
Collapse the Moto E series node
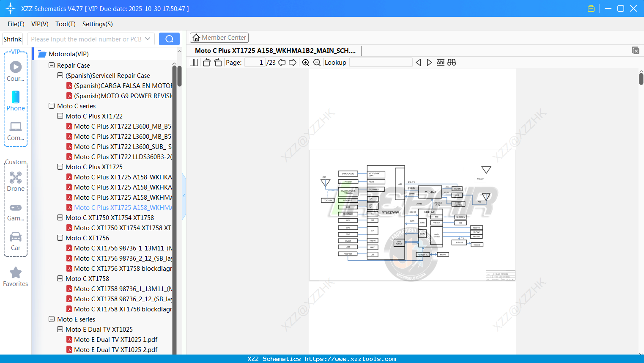point(52,319)
